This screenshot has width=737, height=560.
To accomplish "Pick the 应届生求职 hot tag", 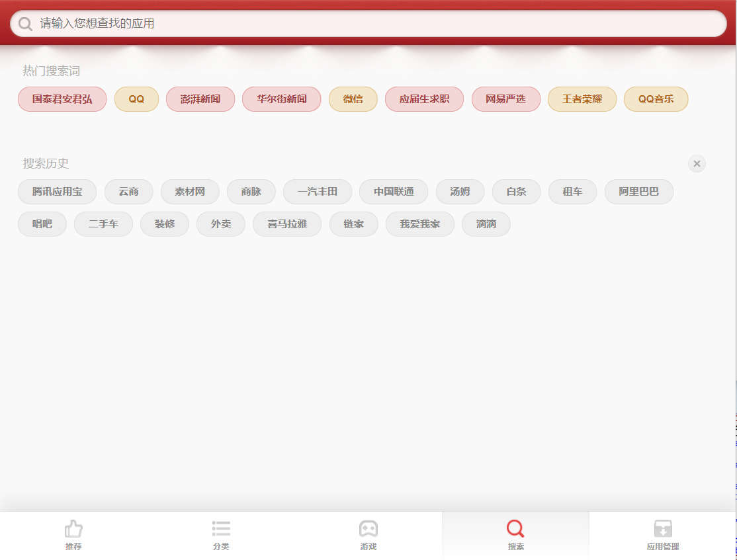I will pyautogui.click(x=425, y=99).
